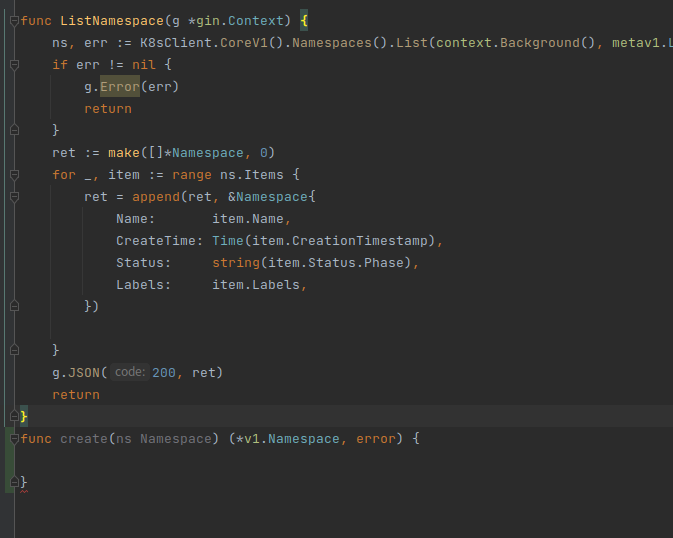
Task: Click the 'Name:' struct field key
Action: click(x=136, y=219)
